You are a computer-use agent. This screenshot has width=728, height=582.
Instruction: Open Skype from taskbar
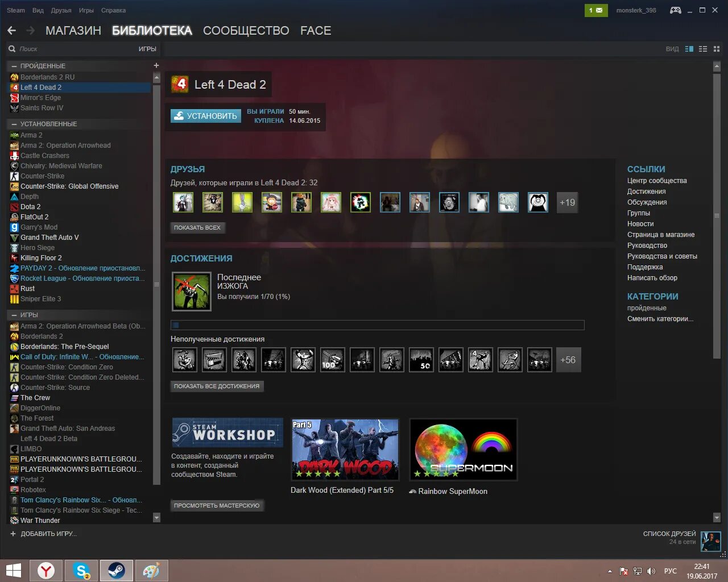(x=81, y=571)
